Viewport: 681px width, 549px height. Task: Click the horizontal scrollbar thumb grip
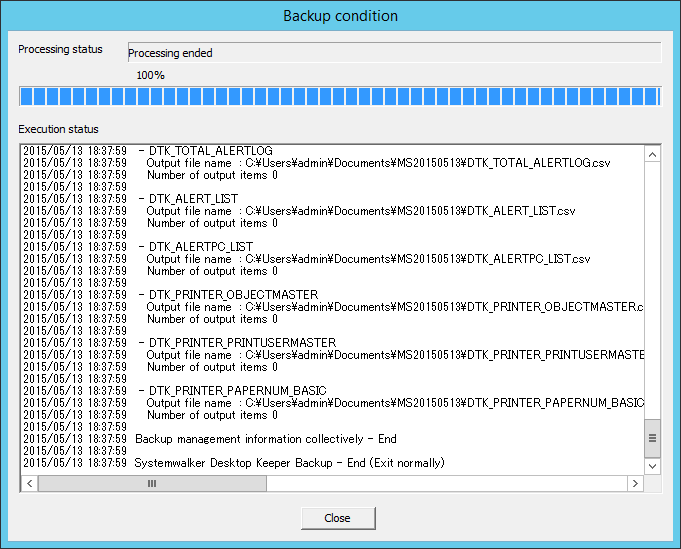coord(152,483)
